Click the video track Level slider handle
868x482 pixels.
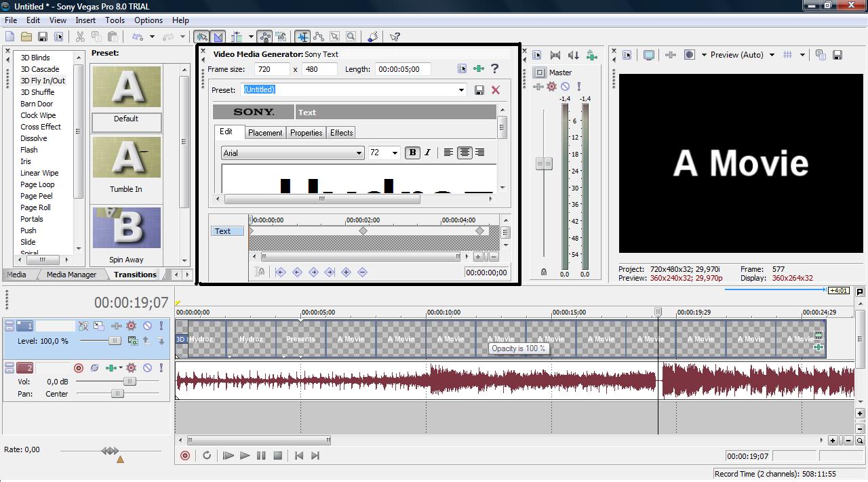pyautogui.click(x=115, y=340)
